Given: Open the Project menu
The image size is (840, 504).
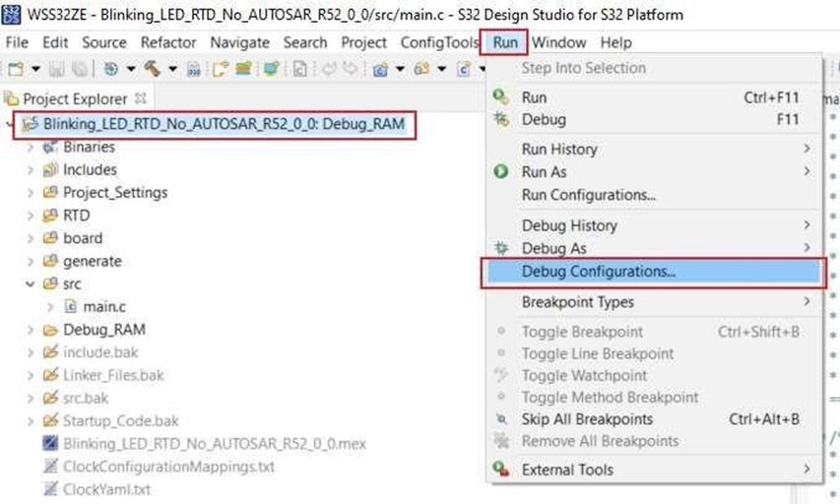Looking at the screenshot, I should point(363,42).
